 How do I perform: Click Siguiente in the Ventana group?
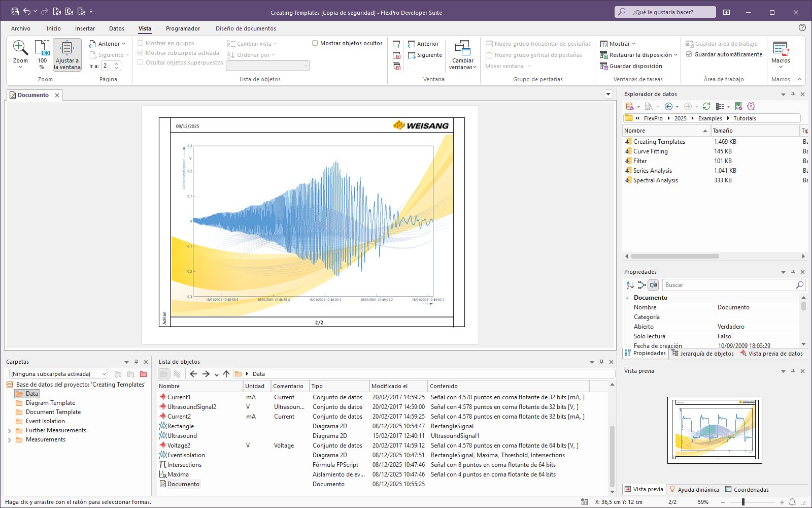coord(425,55)
